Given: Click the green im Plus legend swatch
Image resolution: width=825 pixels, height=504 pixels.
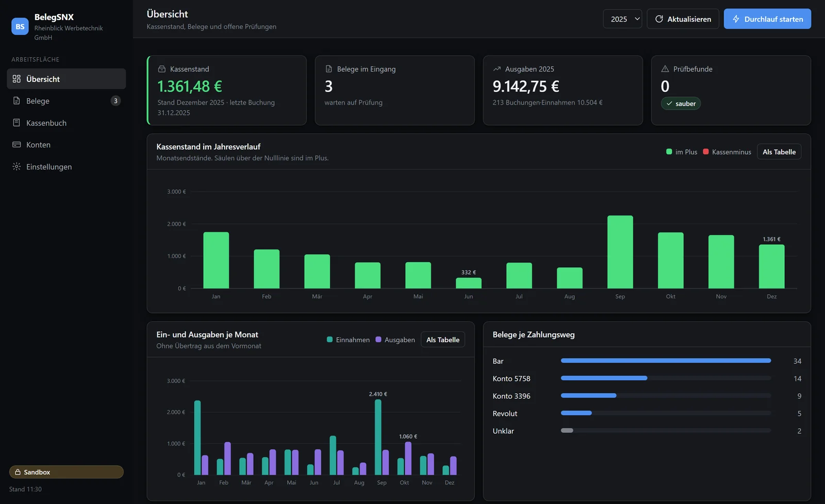Looking at the screenshot, I should point(669,152).
